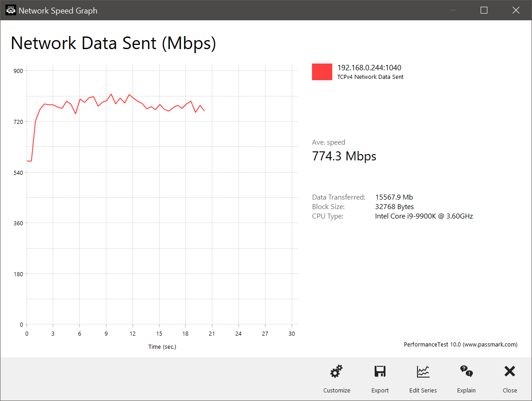Click the 24 x-axis tick label
Image resolution: width=532 pixels, height=401 pixels.
[238, 334]
